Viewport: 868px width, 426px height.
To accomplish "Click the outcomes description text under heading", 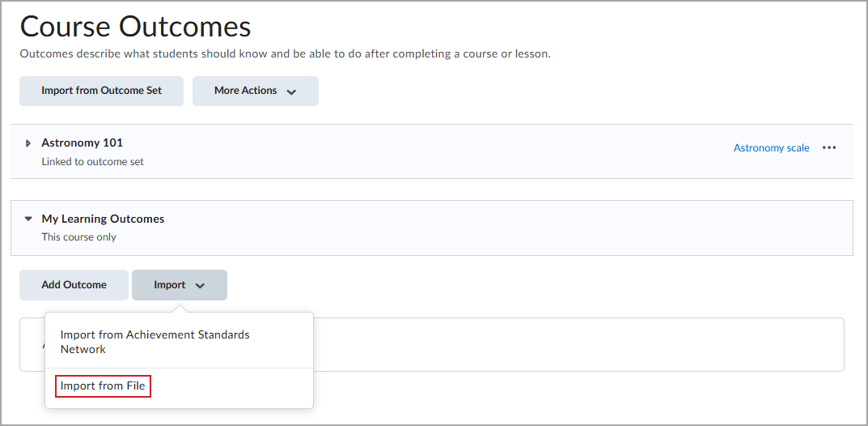I will (285, 54).
